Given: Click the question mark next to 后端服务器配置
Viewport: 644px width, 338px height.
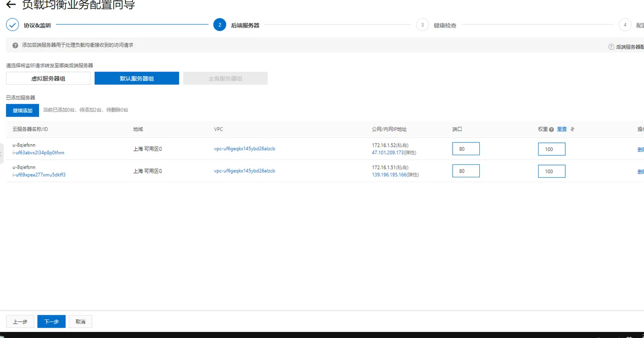Looking at the screenshot, I should (611, 47).
